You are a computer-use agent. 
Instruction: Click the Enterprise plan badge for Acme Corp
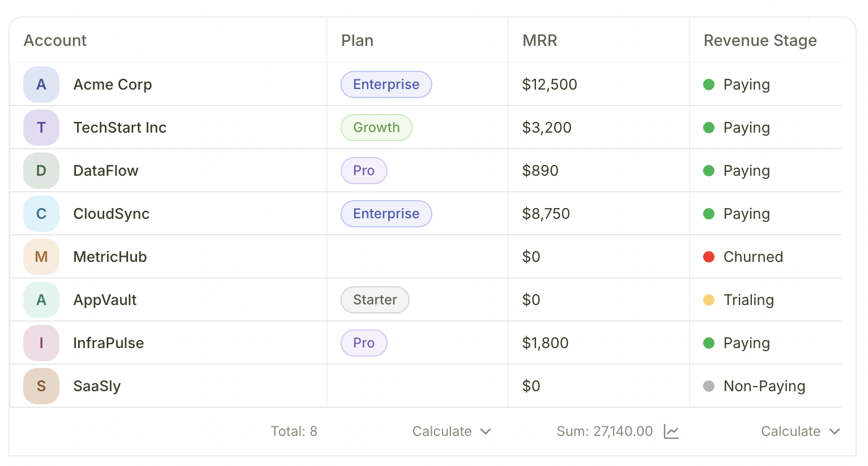386,84
